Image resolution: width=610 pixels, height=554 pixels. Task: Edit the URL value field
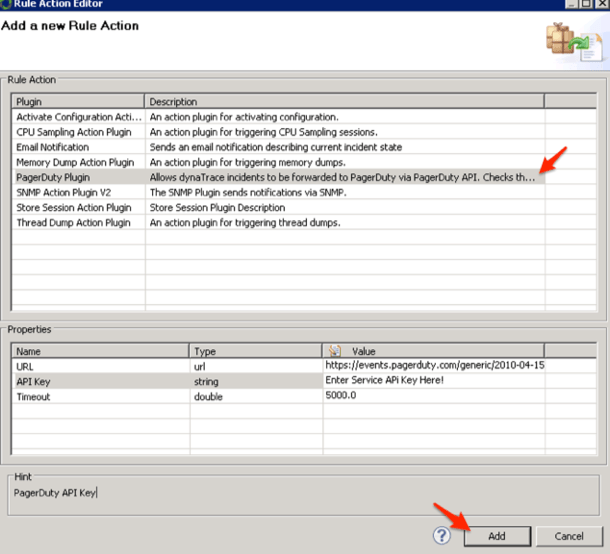coord(433,366)
